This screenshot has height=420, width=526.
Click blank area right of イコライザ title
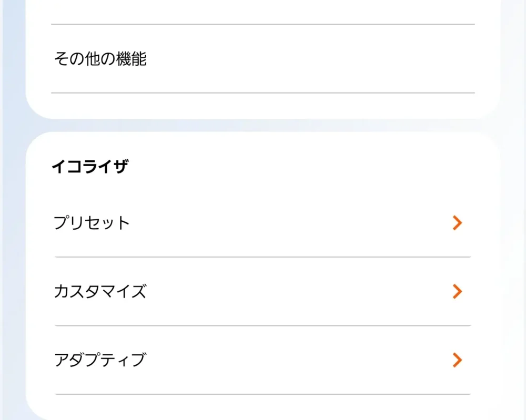316,167
